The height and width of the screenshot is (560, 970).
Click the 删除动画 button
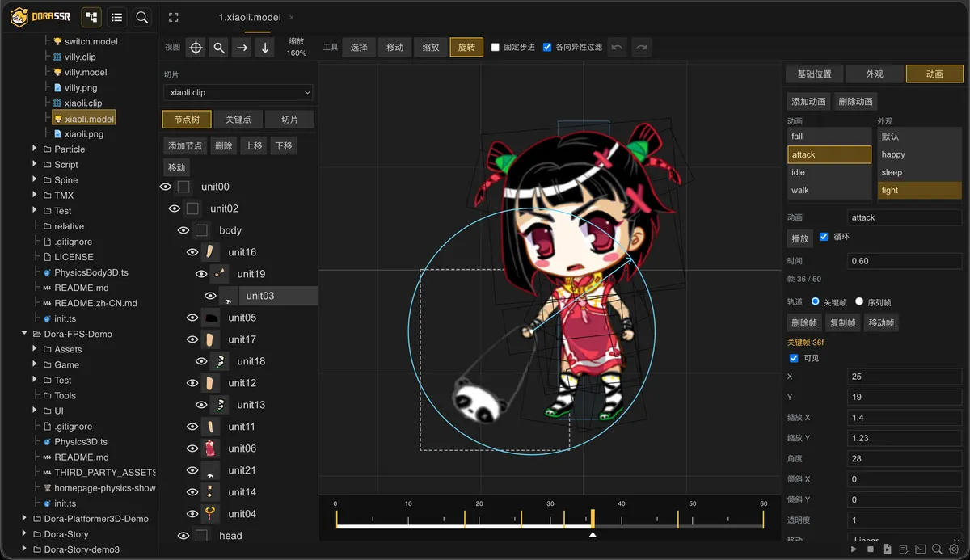[x=855, y=102]
